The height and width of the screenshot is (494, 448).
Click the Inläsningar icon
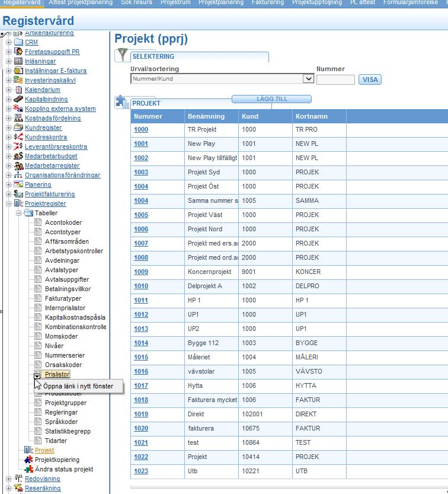(x=18, y=61)
